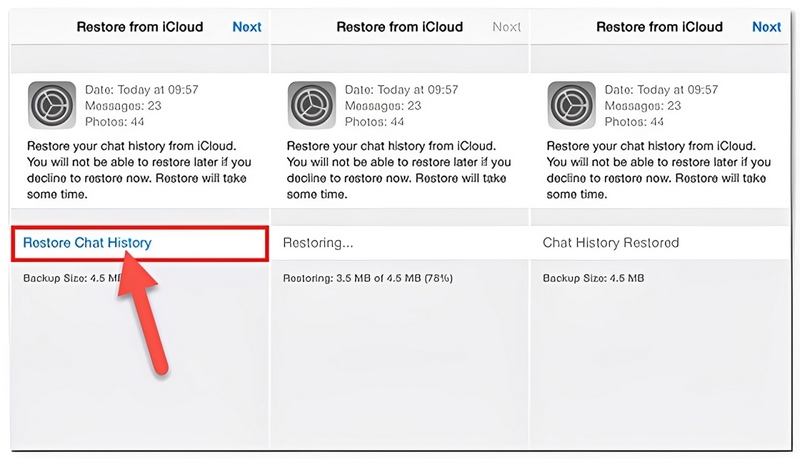Click 'Backup Size: 4.5 MB' under Chat History Restored
This screenshot has width=800, height=459.
[593, 278]
